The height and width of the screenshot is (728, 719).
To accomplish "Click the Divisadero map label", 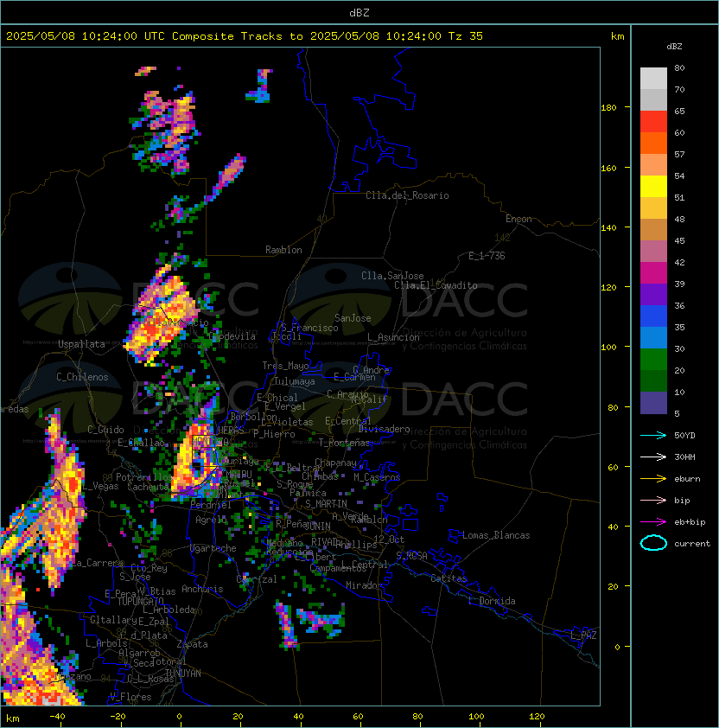I will click(384, 429).
